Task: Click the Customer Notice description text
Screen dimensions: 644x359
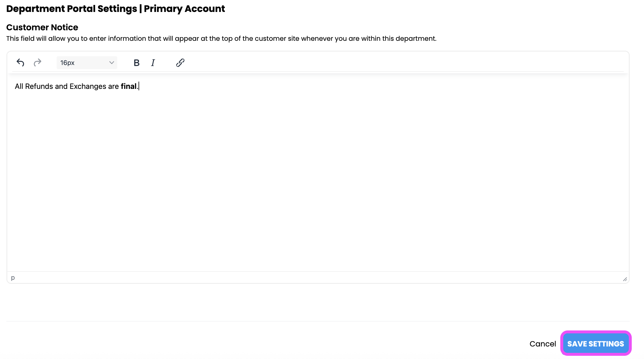Action: [x=221, y=38]
